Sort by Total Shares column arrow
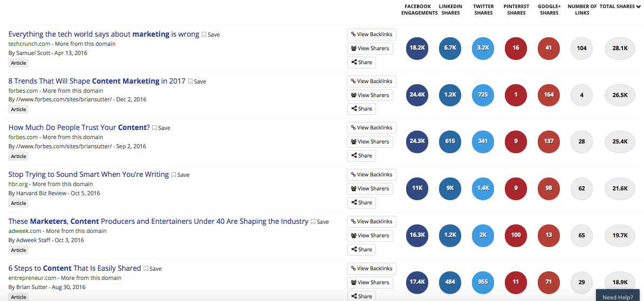Screen dimensions: 644x301 point(638,6)
